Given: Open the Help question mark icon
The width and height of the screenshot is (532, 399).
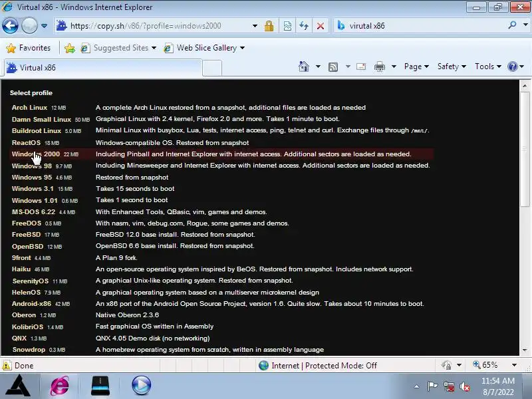Looking at the screenshot, I should [x=512, y=66].
